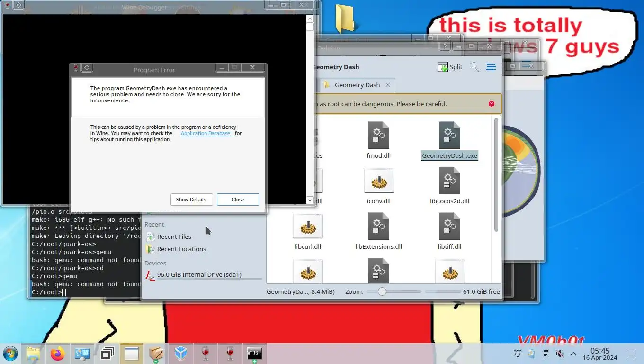Open notifications bell in system tray
644x364 pixels.
(x=518, y=354)
